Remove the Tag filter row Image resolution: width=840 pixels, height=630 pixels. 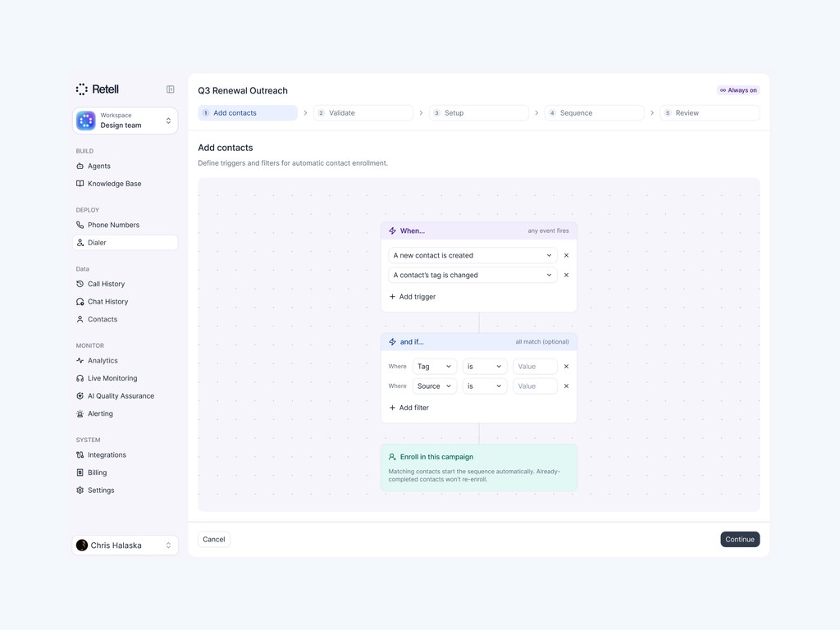(566, 367)
